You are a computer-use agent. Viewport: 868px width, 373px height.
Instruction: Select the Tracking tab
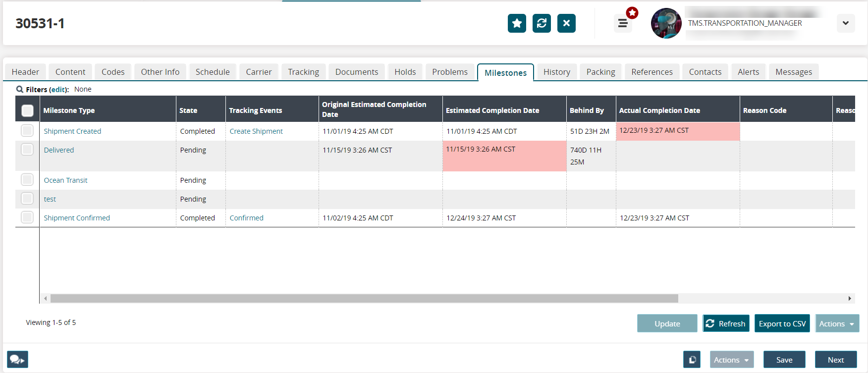point(304,72)
